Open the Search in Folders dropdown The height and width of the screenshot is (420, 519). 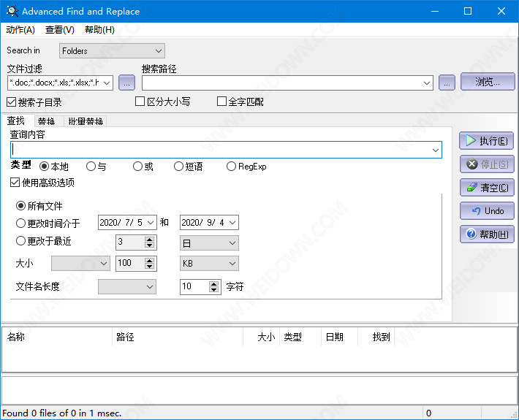113,51
